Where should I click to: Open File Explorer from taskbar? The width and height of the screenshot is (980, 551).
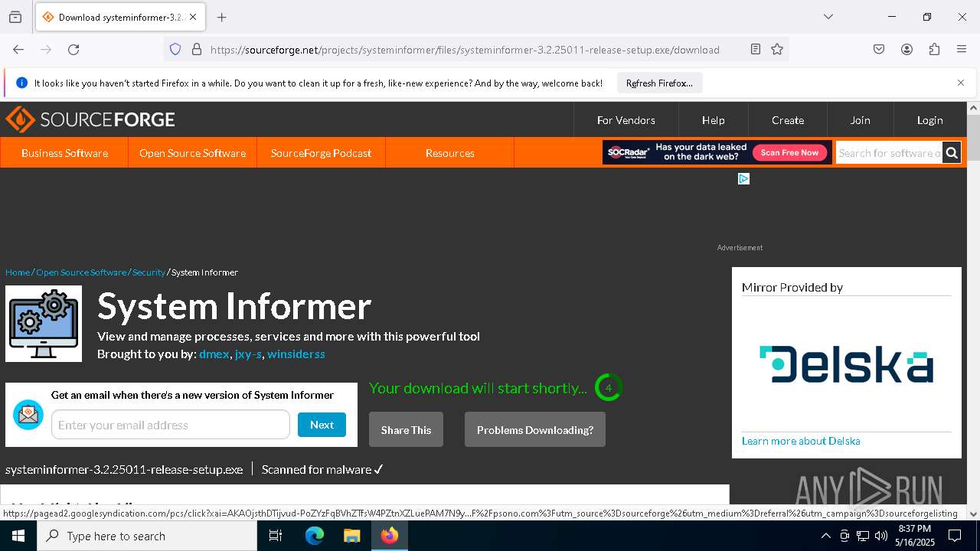coord(351,536)
